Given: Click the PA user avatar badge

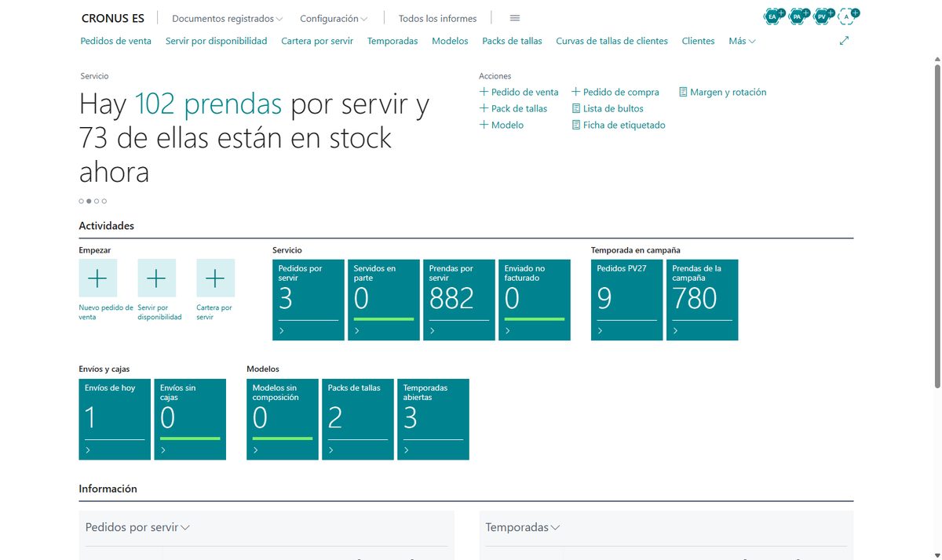Looking at the screenshot, I should tap(798, 16).
